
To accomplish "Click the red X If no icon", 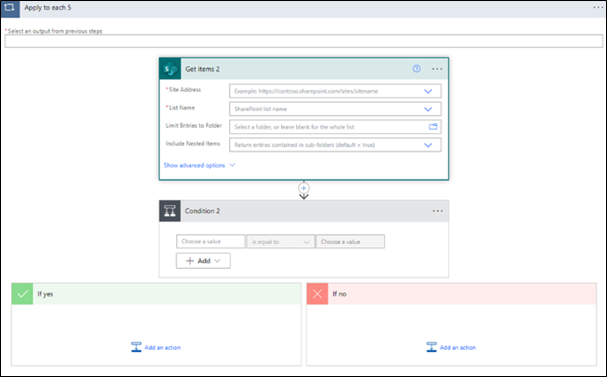I will 317,294.
